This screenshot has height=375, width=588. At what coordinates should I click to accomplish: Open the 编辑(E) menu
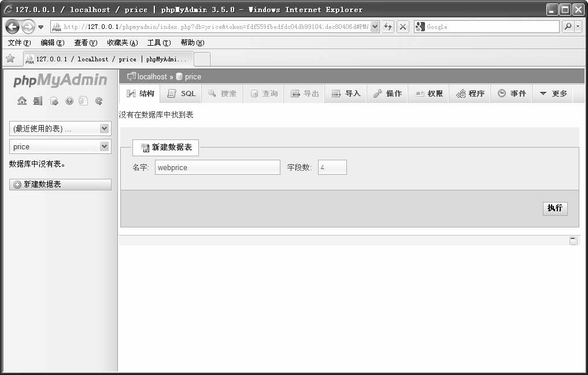53,43
